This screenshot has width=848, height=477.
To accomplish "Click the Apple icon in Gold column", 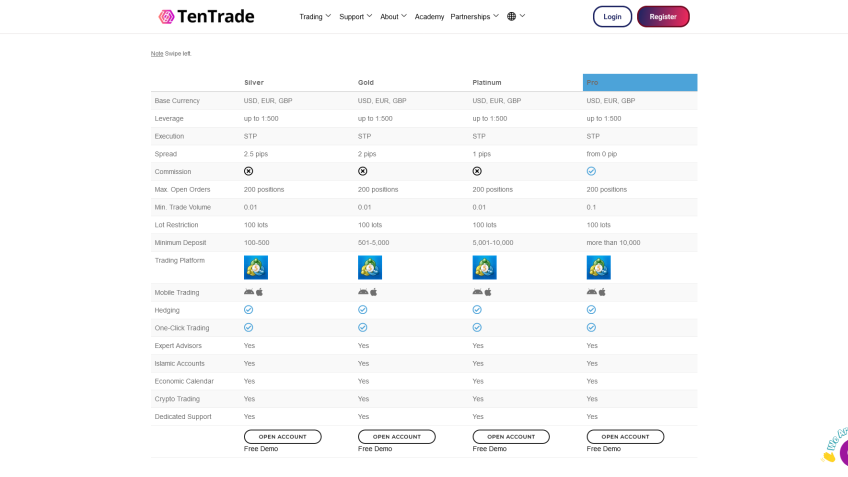I will pyautogui.click(x=374, y=292).
